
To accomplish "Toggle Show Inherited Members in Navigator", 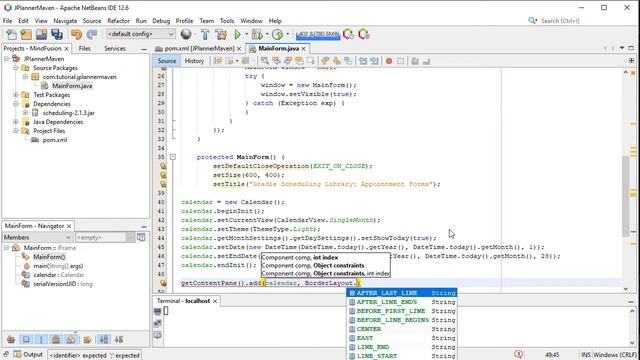I will click(11, 340).
